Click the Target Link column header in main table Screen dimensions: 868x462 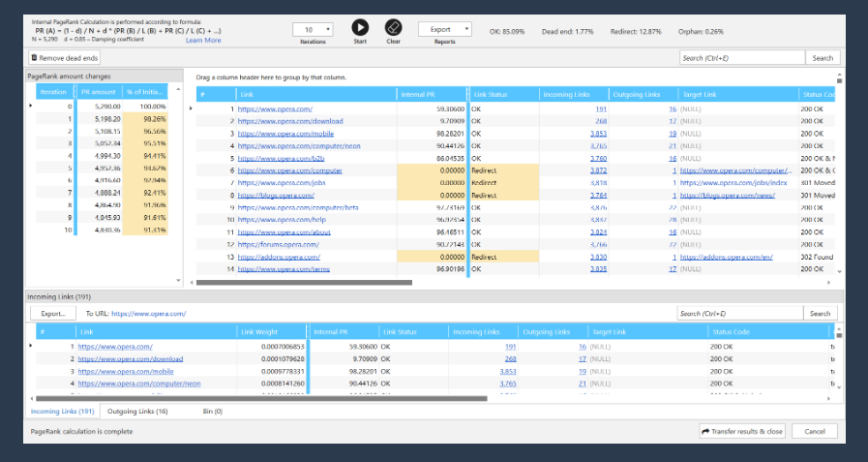coord(738,94)
